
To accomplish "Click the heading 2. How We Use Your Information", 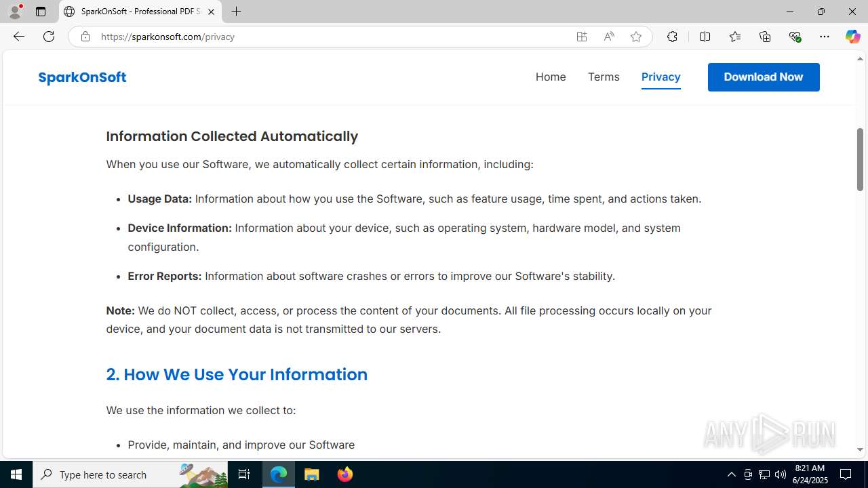I will [x=237, y=375].
